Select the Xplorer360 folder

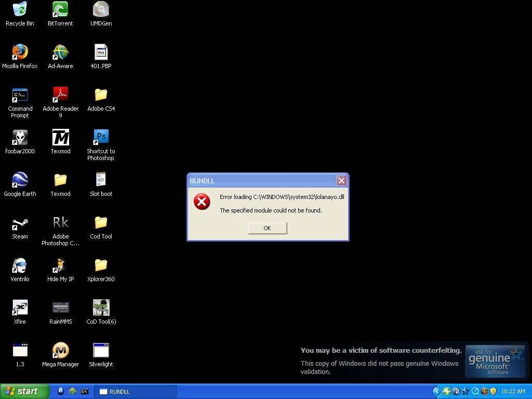click(x=101, y=265)
